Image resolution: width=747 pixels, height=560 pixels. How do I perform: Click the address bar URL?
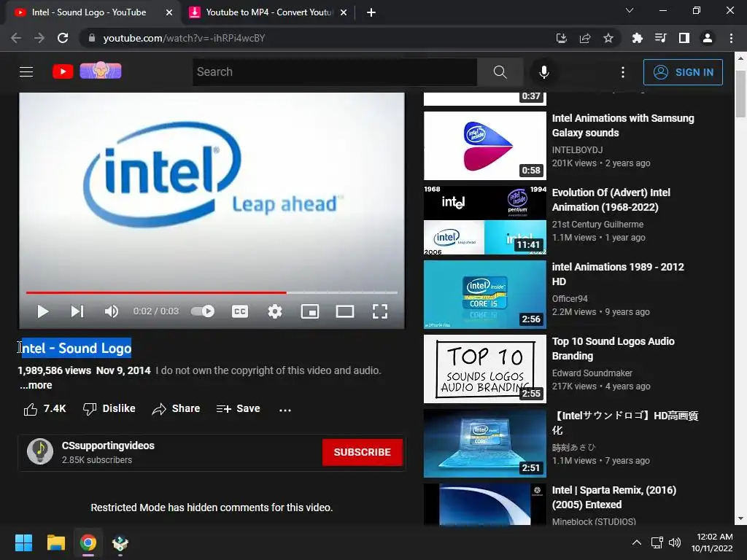click(x=184, y=38)
